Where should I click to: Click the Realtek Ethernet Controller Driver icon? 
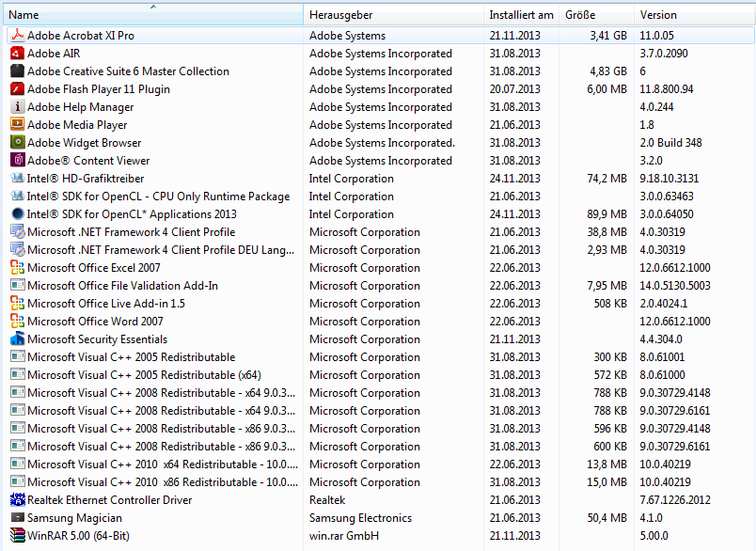coord(17,499)
